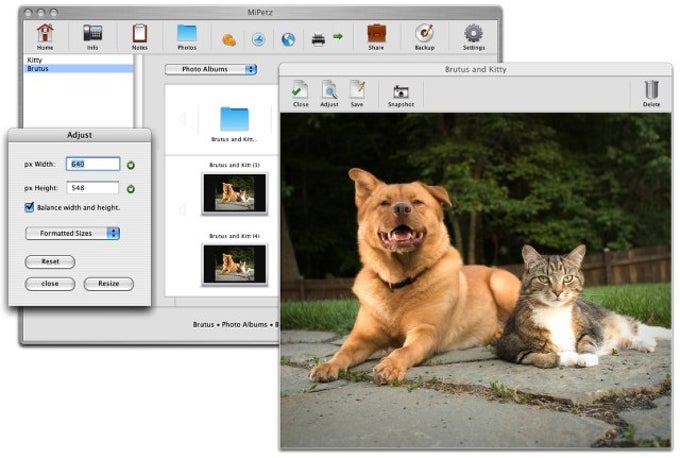The height and width of the screenshot is (458, 680).
Task: Click the blue compass icon in toolbar
Action: 258,40
